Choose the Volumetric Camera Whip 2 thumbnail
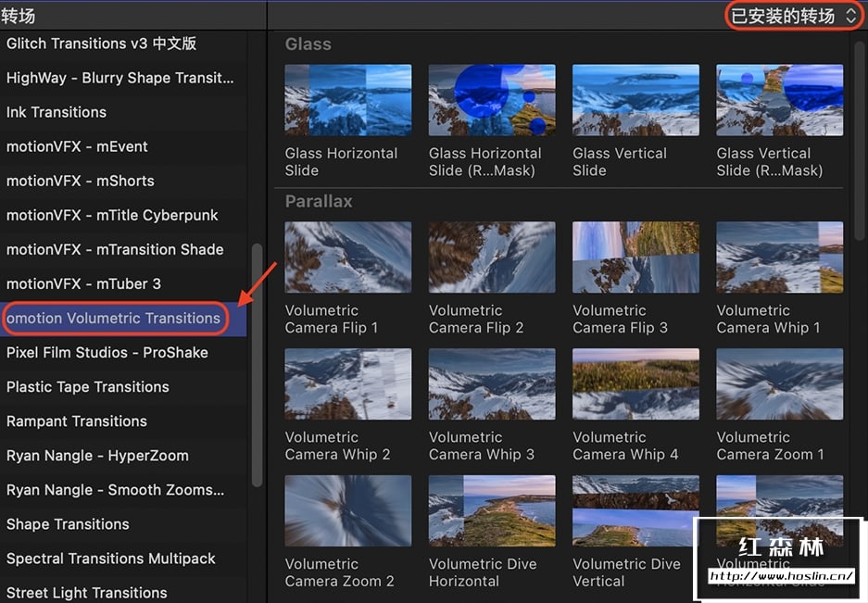The image size is (868, 603). [348, 384]
